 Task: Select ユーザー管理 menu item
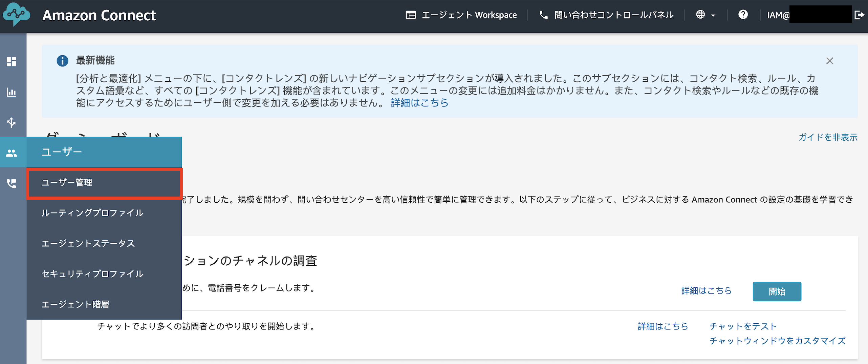(104, 183)
